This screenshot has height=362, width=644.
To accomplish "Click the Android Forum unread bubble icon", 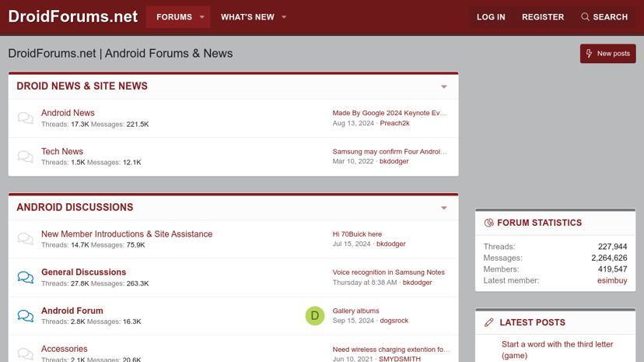I will [26, 315].
